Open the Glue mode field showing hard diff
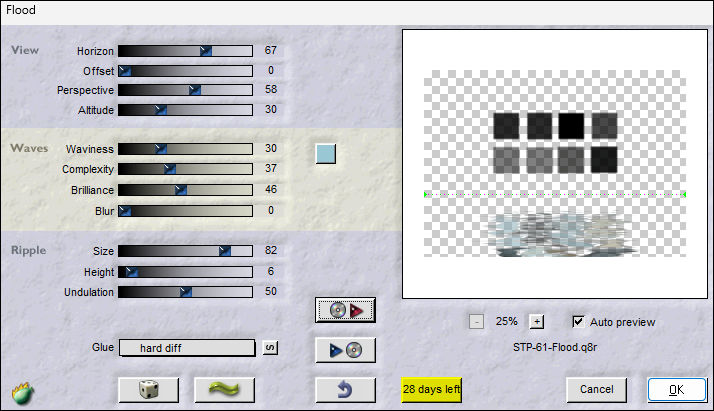This screenshot has height=411, width=714. click(x=187, y=348)
